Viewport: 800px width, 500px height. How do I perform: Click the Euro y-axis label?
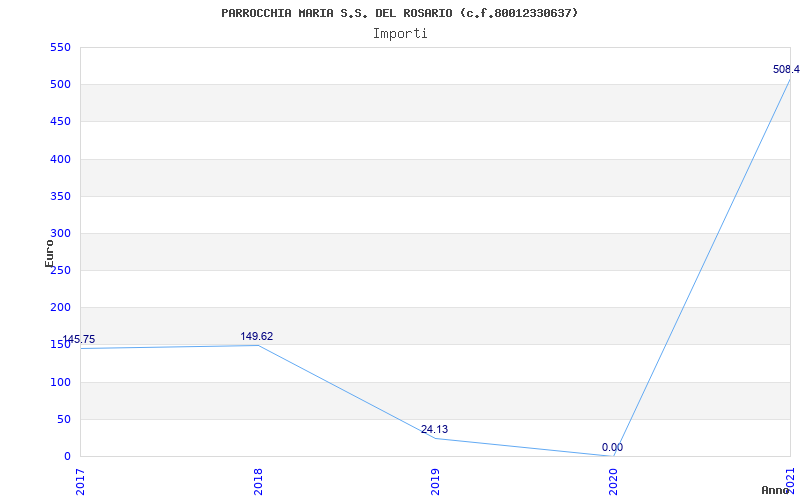[x=49, y=253]
